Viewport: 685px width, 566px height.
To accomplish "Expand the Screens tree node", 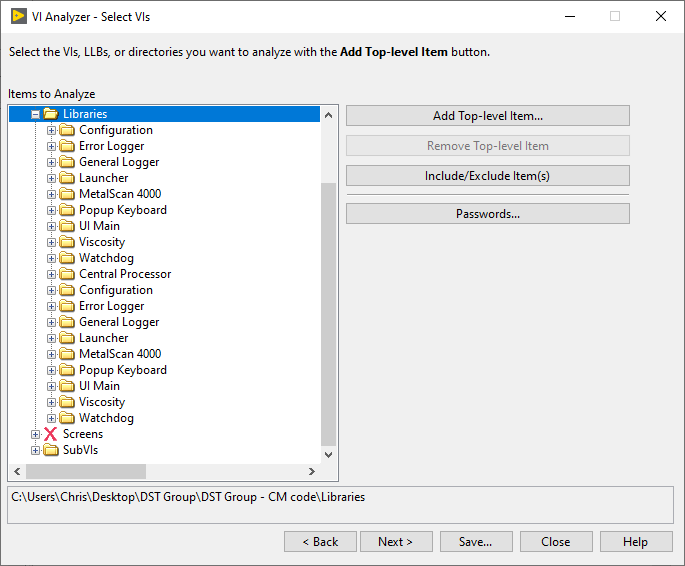I will 36,434.
